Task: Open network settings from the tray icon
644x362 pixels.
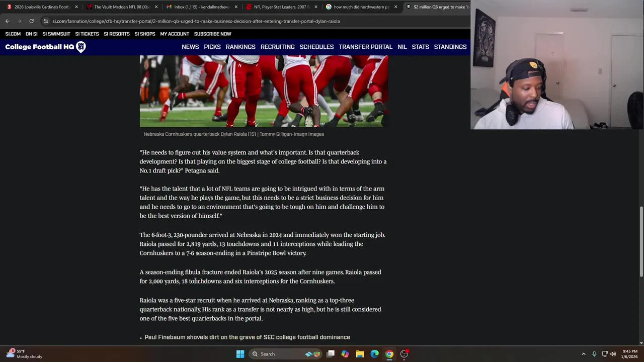Action: click(x=605, y=354)
